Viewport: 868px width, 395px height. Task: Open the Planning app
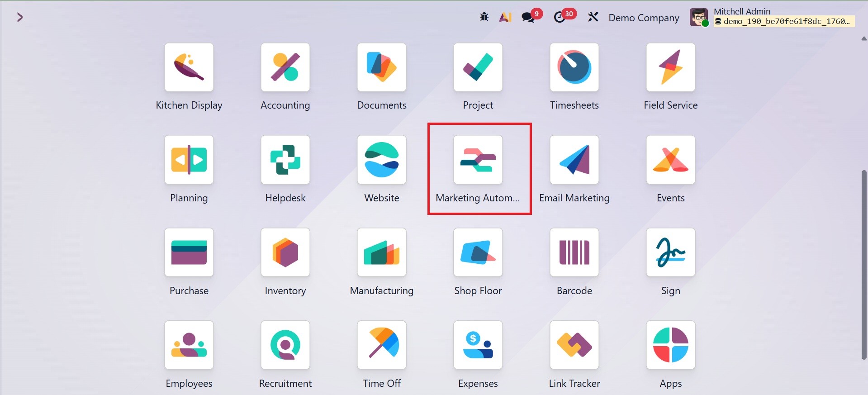[x=189, y=160]
